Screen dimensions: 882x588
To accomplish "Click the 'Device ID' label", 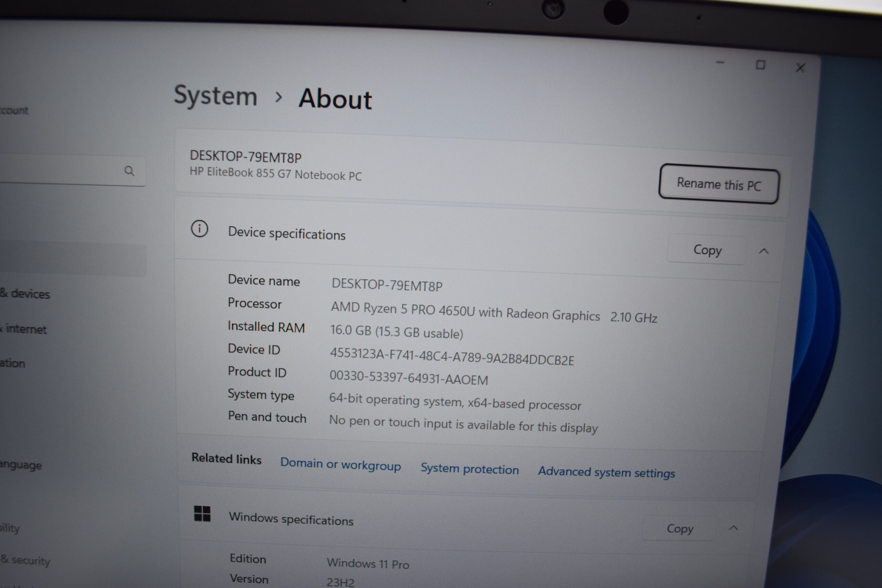I will 254,349.
